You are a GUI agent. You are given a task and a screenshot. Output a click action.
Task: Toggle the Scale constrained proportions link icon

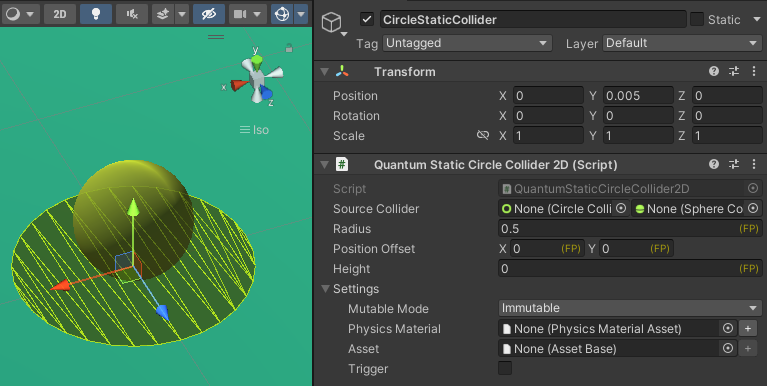pyautogui.click(x=483, y=135)
